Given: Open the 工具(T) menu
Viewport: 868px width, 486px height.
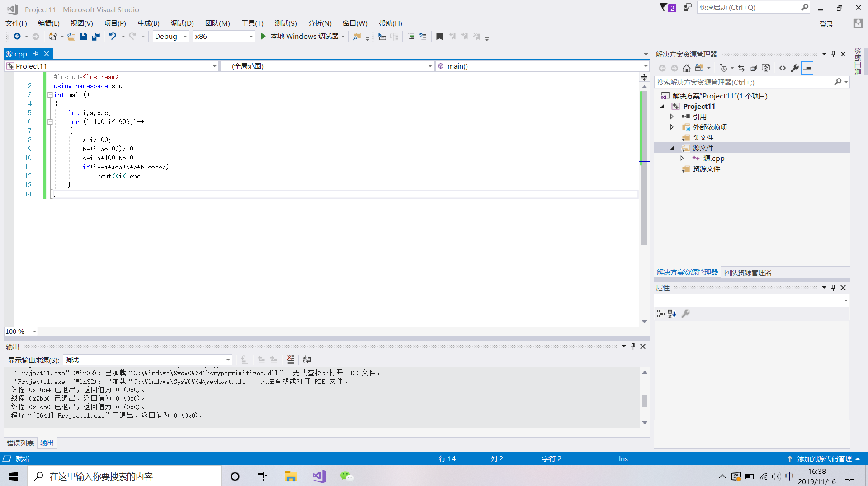Looking at the screenshot, I should click(x=252, y=23).
